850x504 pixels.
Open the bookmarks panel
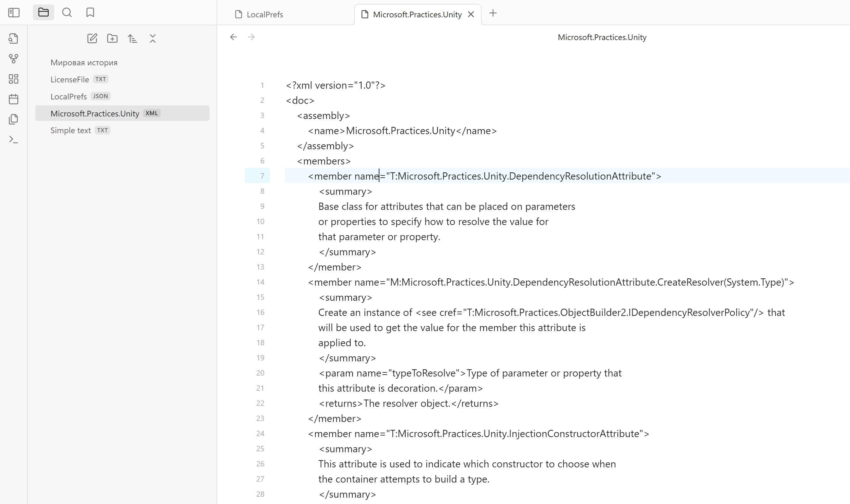[x=90, y=13]
